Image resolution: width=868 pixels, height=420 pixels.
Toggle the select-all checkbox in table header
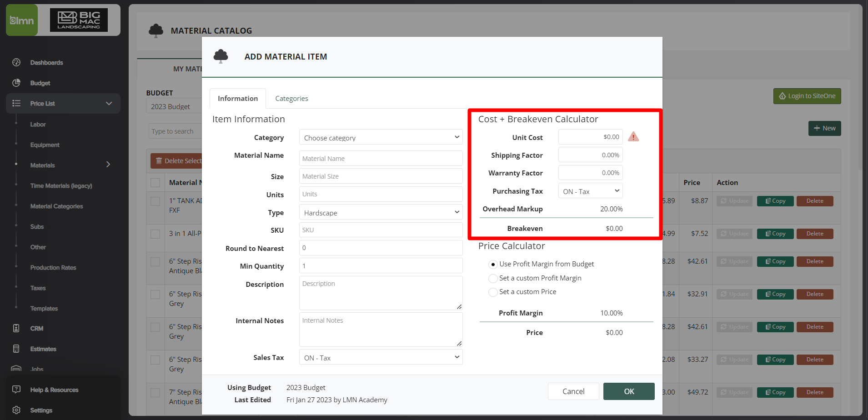tap(156, 183)
